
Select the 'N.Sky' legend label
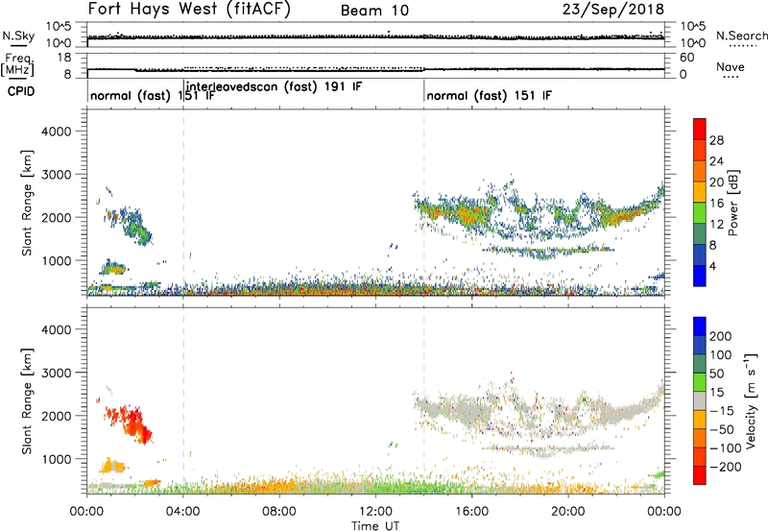pos(18,36)
